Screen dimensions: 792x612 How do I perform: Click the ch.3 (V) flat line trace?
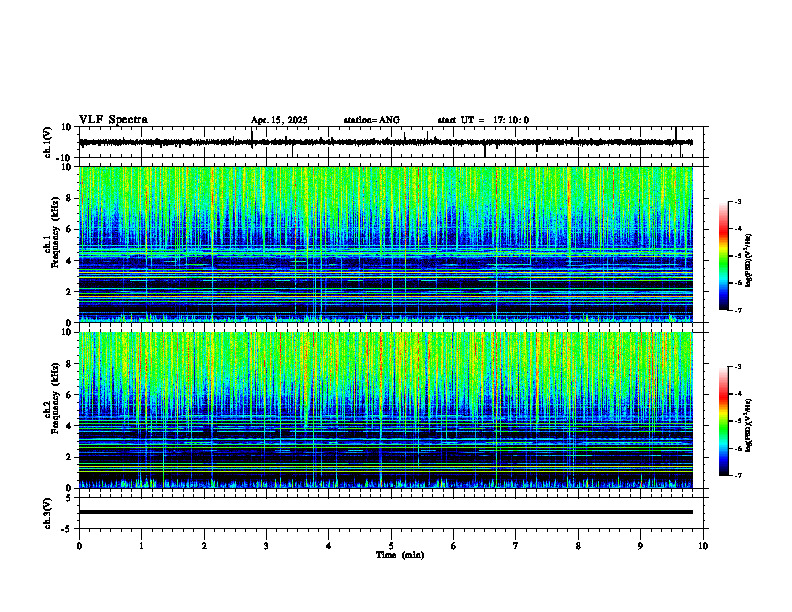coord(386,512)
